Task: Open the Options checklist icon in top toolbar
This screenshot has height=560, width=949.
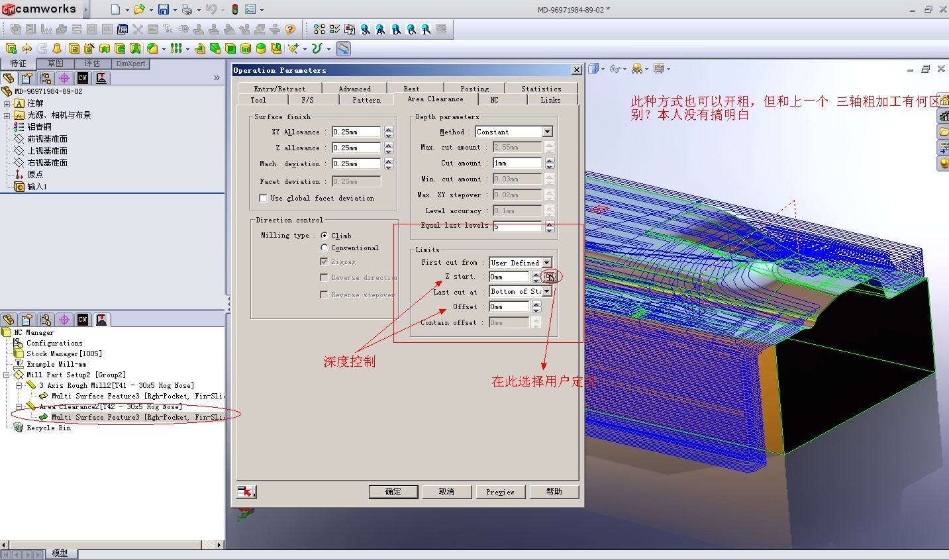Action: pyautogui.click(x=251, y=9)
